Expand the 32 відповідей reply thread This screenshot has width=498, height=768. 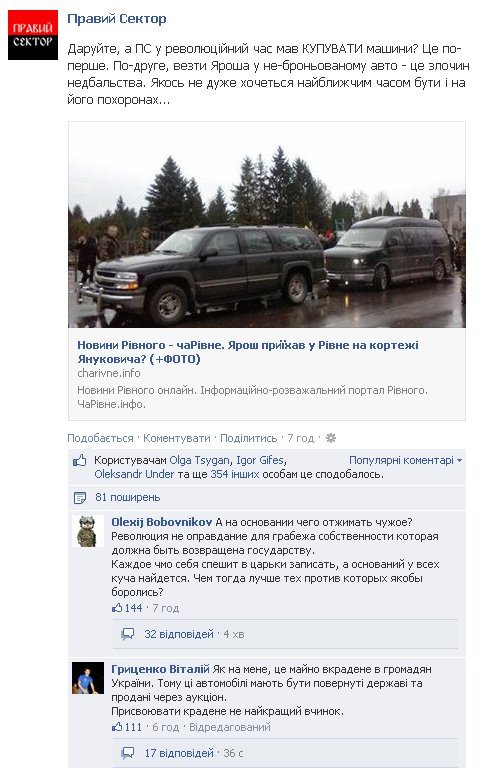click(179, 634)
